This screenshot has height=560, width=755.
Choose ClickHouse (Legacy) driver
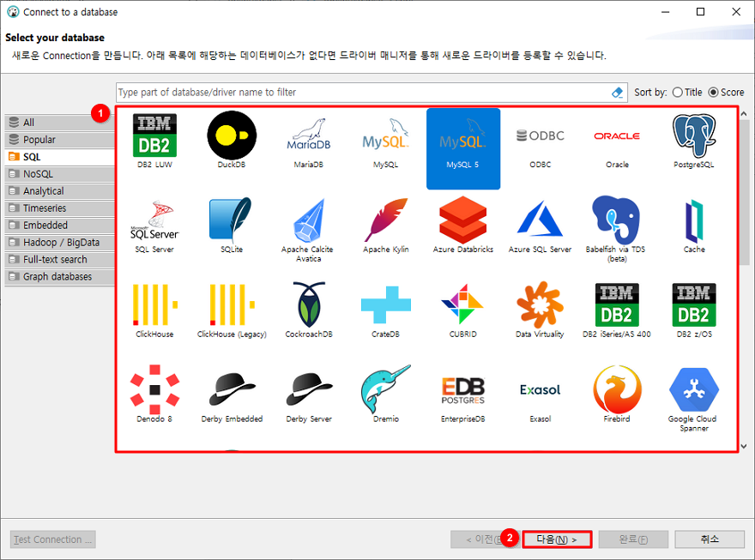click(232, 310)
